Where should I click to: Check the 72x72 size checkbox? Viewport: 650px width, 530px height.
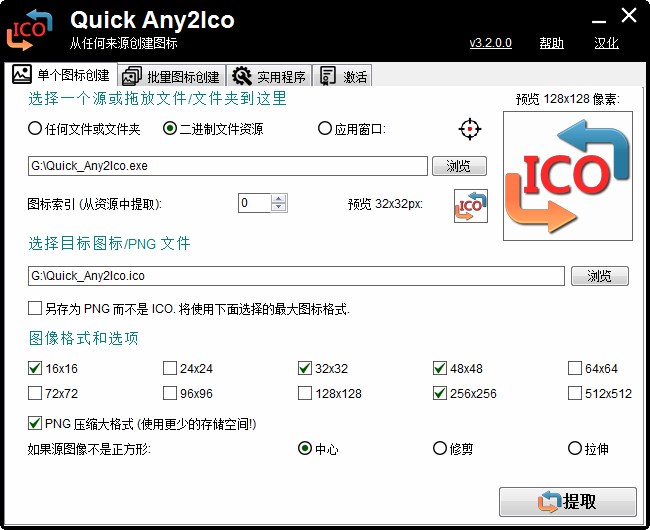click(35, 393)
